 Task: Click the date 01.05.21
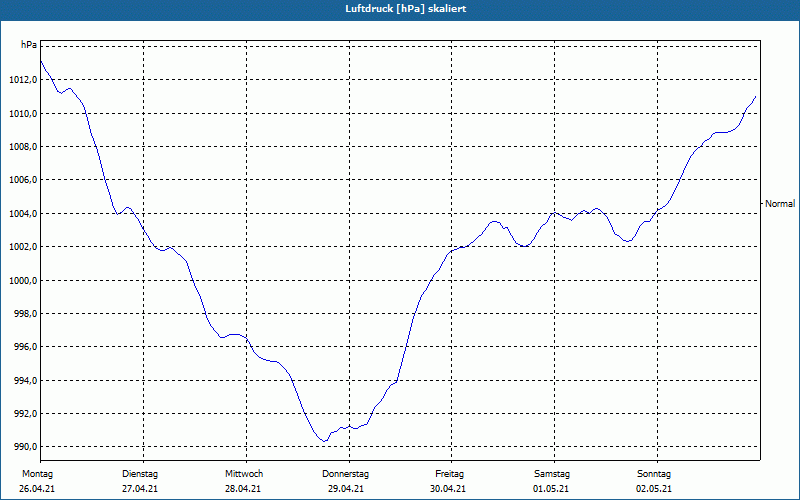551,489
